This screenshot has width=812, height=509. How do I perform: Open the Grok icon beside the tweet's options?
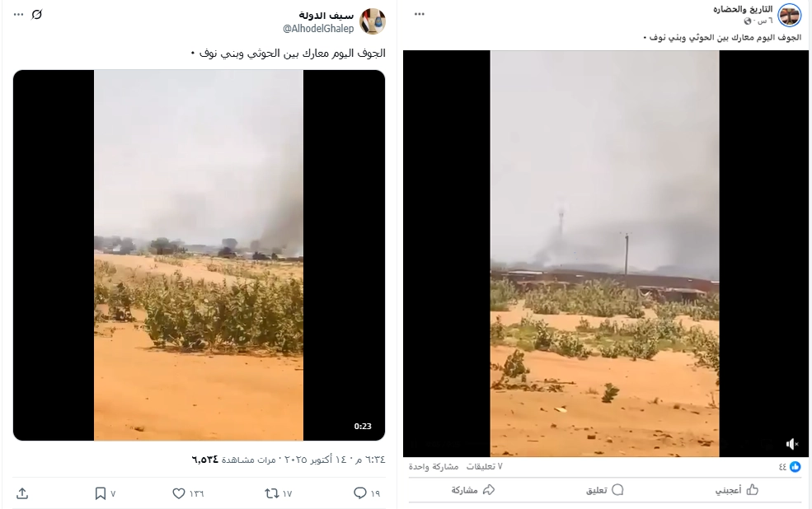[37, 15]
